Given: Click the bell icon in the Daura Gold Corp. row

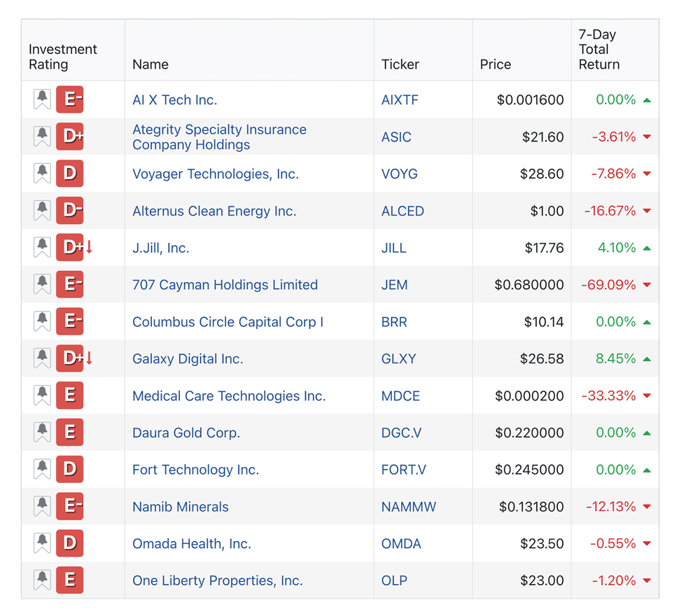Looking at the screenshot, I should (42, 433).
